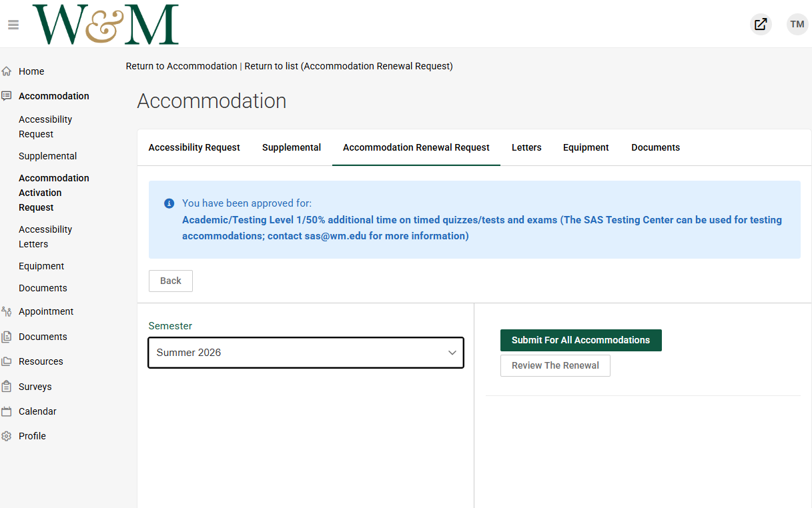The image size is (812, 508).
Task: Select Accommodation in the sidebar
Action: coord(54,96)
